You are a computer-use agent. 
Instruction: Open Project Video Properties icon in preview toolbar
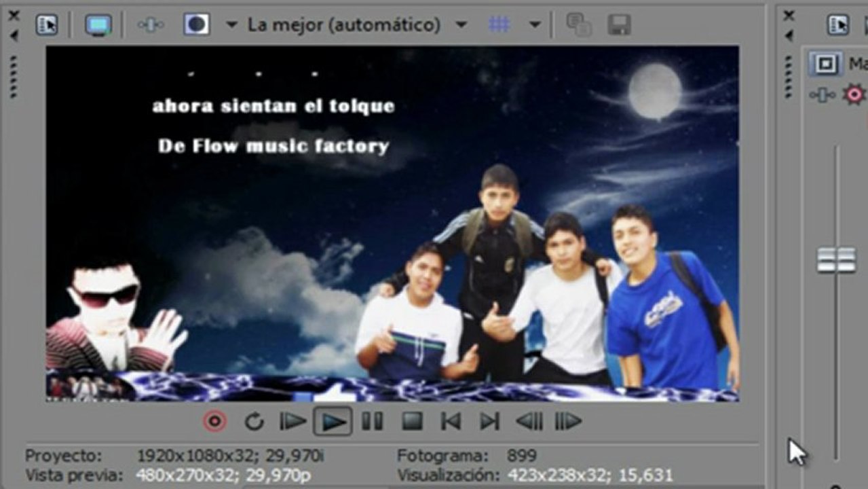point(47,25)
